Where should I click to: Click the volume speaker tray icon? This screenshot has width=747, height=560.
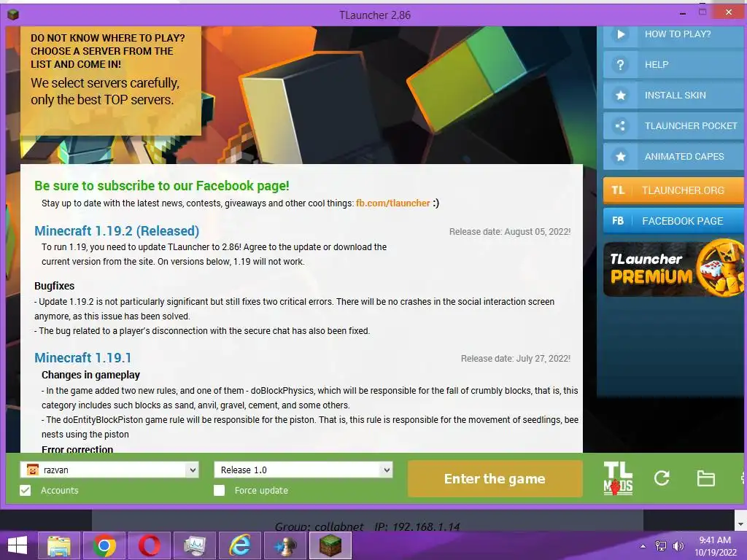(678, 546)
